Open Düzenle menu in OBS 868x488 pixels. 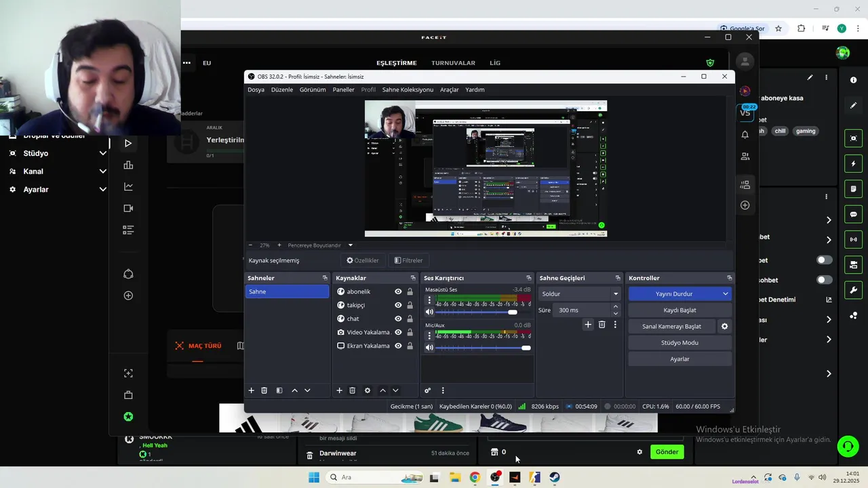(x=282, y=89)
